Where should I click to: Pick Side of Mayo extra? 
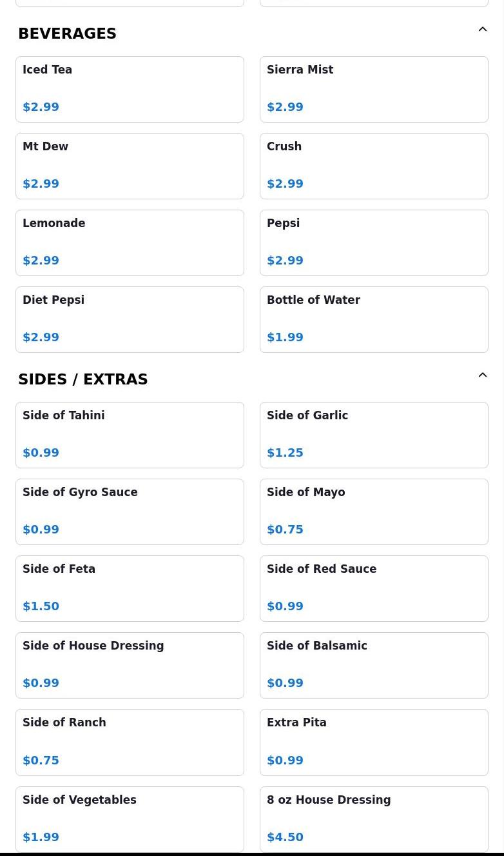pyautogui.click(x=374, y=512)
